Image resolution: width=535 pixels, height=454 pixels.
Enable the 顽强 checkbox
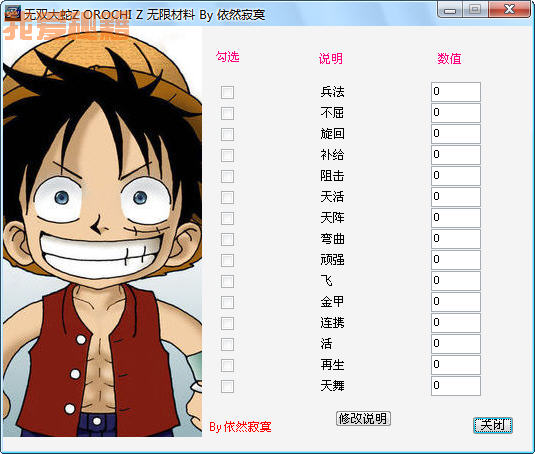pos(227,260)
